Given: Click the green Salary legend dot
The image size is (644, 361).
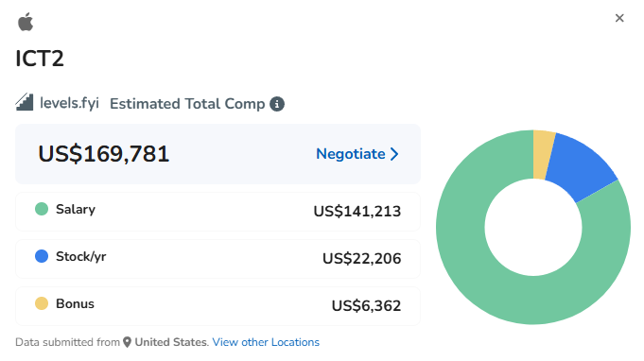Looking at the screenshot, I should 42,209.
